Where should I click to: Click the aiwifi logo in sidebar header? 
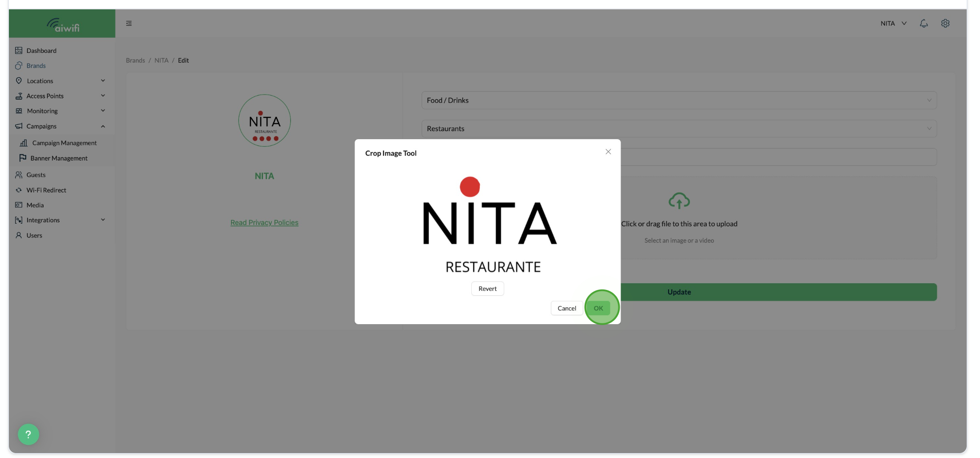point(63,25)
